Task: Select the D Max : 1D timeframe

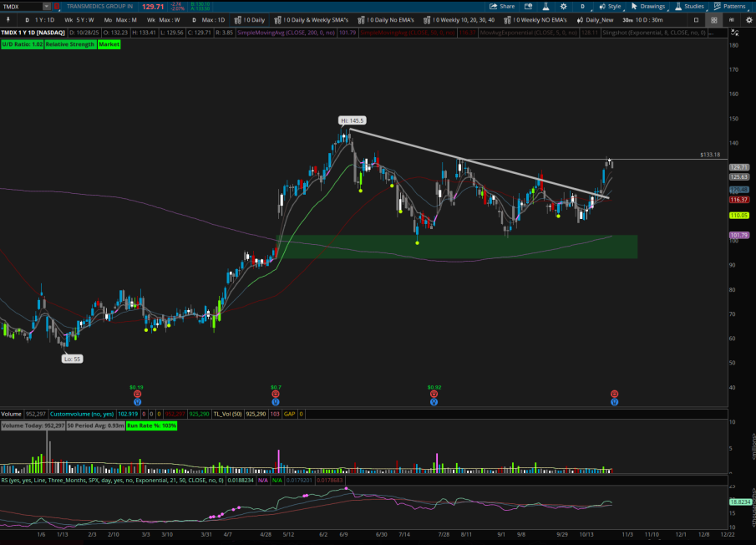Action: (208, 20)
